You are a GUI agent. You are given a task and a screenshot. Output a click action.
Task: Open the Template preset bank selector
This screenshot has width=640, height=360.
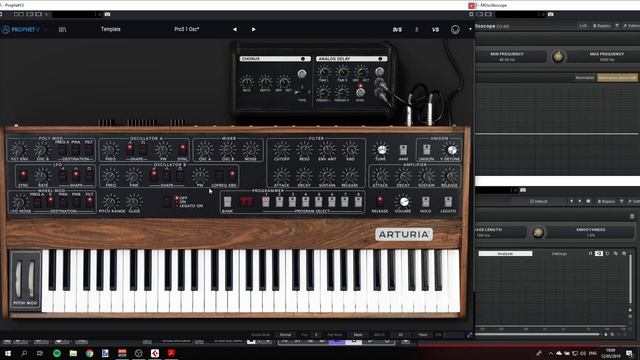pyautogui.click(x=111, y=29)
